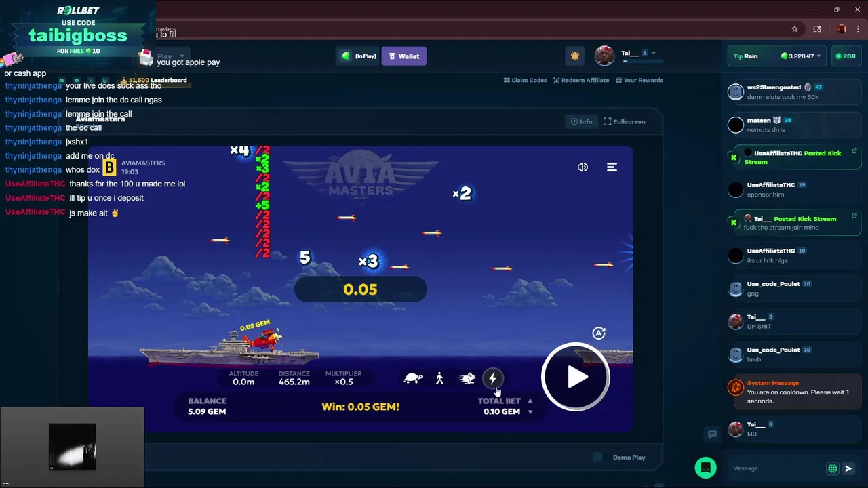Click the 'BALANCE 5.09 GEM' readout
This screenshot has width=868, height=488.
207,406
